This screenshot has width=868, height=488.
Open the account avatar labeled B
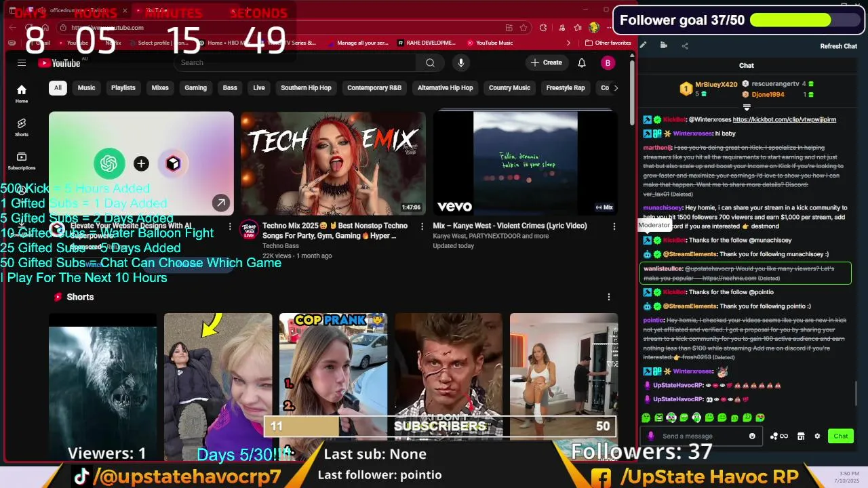608,63
